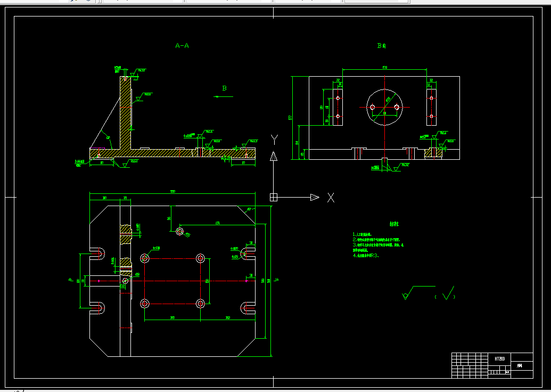The height and width of the screenshot is (392, 551).
Task: Click technical requirement line 4 mentioning R3
Action: (366, 256)
